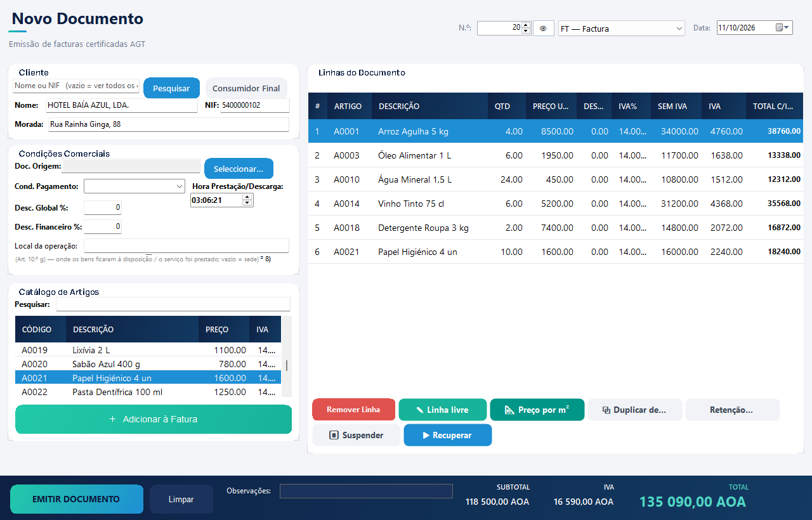The width and height of the screenshot is (812, 520).
Task: Click the QTD column header in document lines
Action: pyautogui.click(x=506, y=107)
